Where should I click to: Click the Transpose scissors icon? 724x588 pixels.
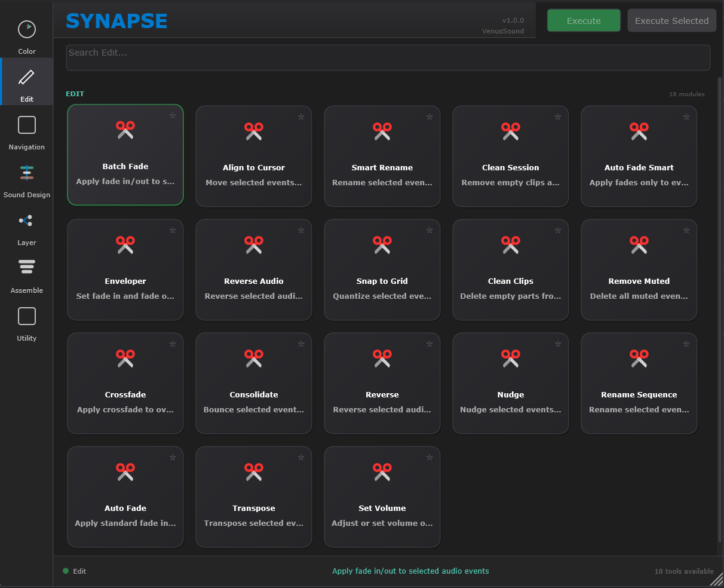click(254, 471)
